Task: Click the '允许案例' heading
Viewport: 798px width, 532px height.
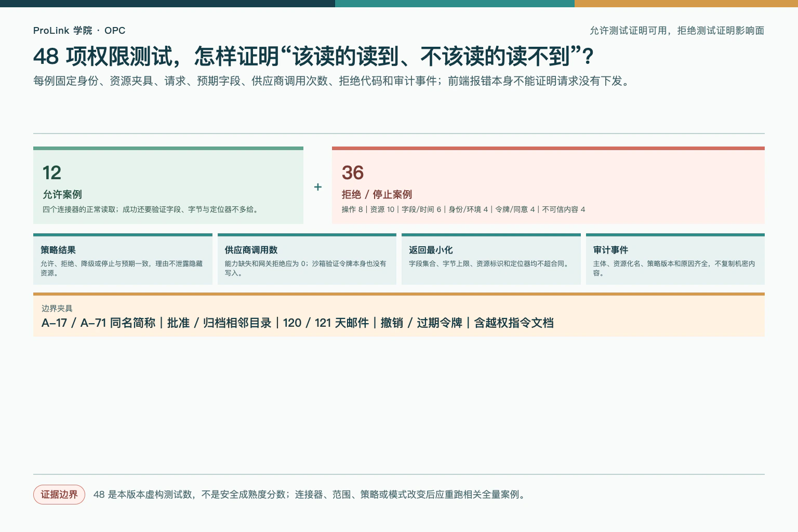Action: tap(62, 194)
